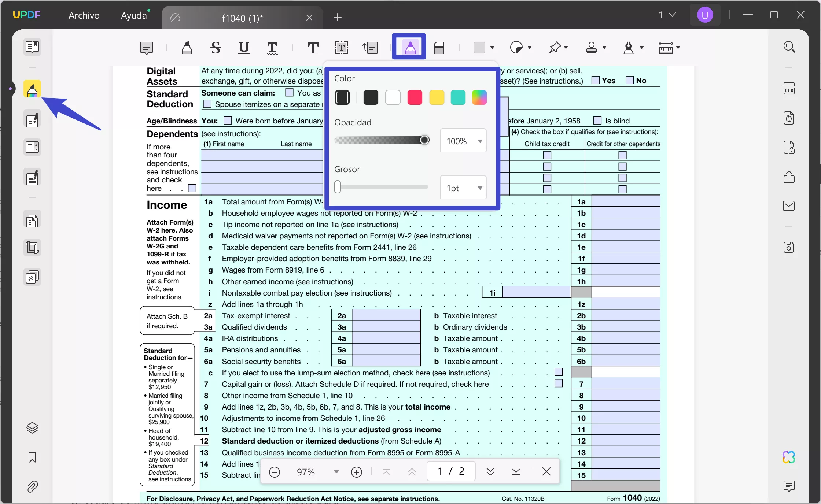821x504 pixels.
Task: Select the sticky note comment tool
Action: coord(147,48)
